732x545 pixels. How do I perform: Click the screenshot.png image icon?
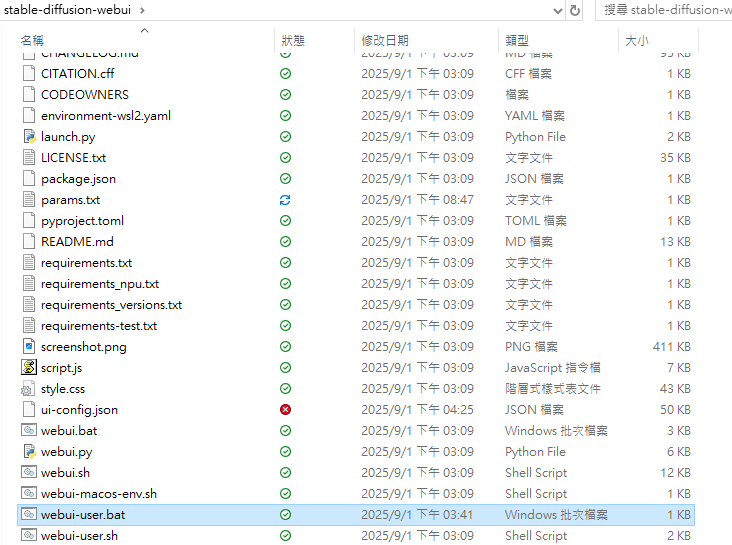click(29, 347)
